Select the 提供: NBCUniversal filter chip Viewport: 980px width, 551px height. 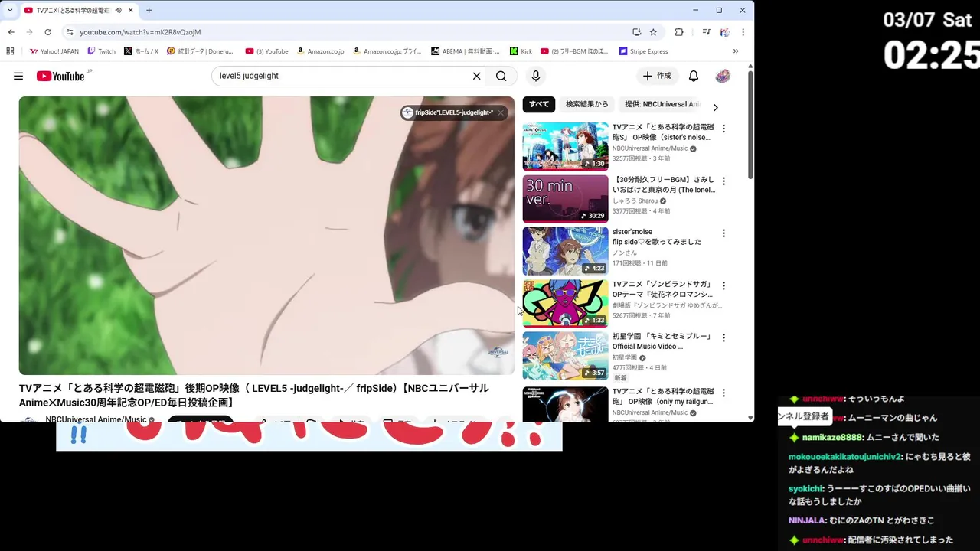(661, 105)
